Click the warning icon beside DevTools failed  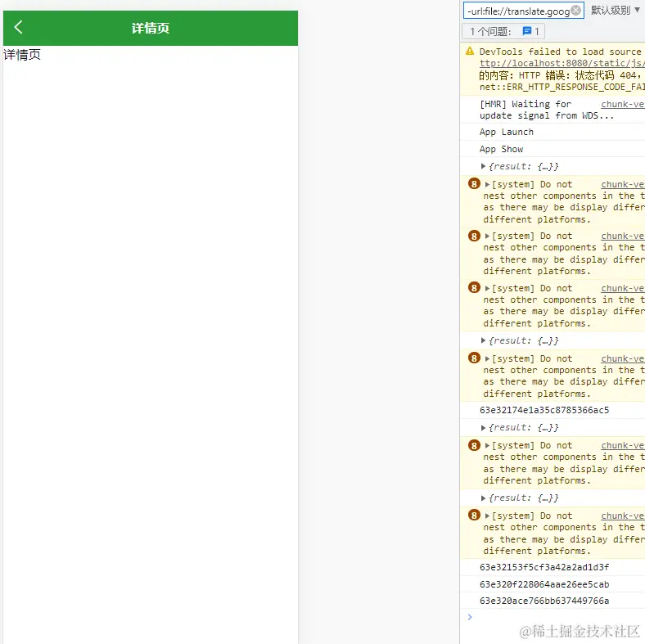(x=469, y=51)
